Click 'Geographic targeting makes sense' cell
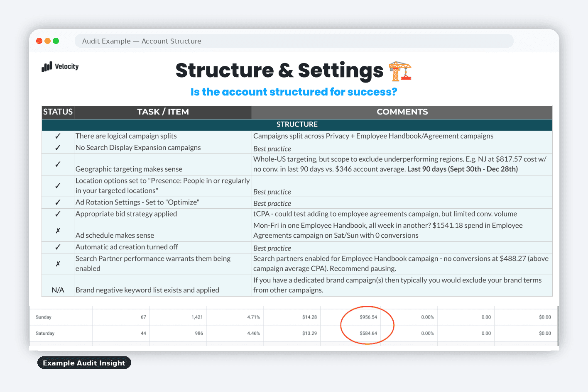This screenshot has height=392, width=588. 163,164
